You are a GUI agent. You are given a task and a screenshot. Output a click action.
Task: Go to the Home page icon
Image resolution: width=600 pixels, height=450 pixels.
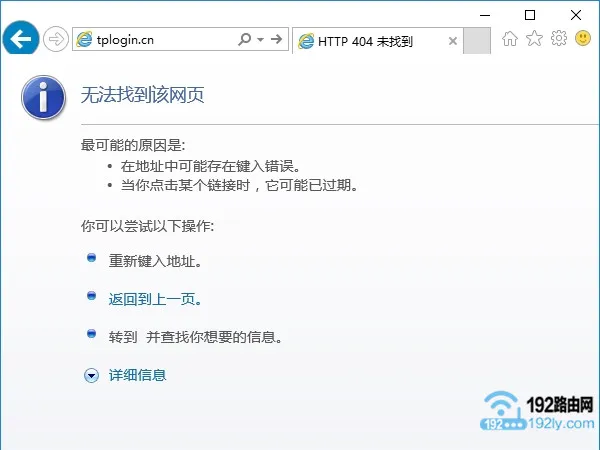coord(510,39)
